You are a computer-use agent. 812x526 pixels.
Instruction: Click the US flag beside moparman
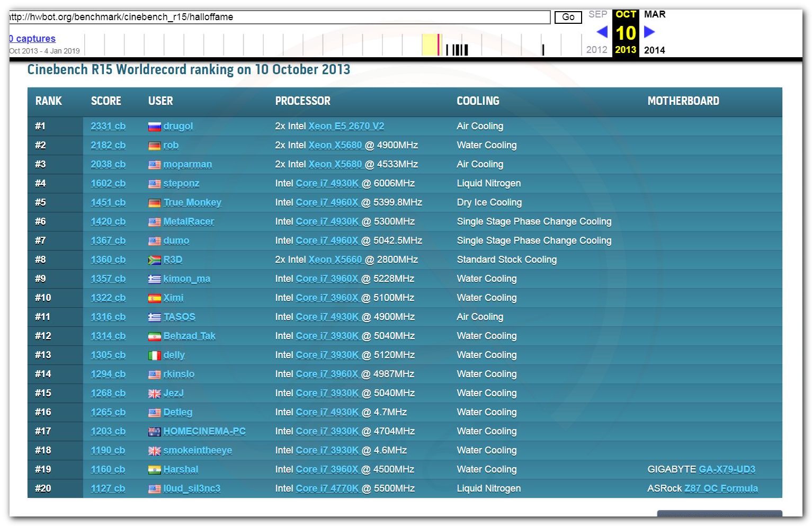pyautogui.click(x=154, y=165)
